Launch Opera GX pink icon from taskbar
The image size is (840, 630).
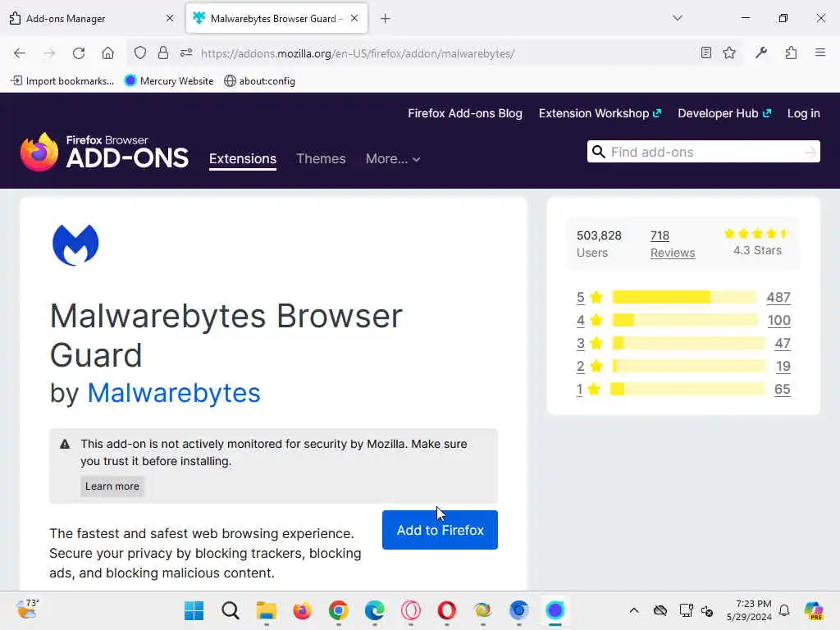[x=411, y=610]
